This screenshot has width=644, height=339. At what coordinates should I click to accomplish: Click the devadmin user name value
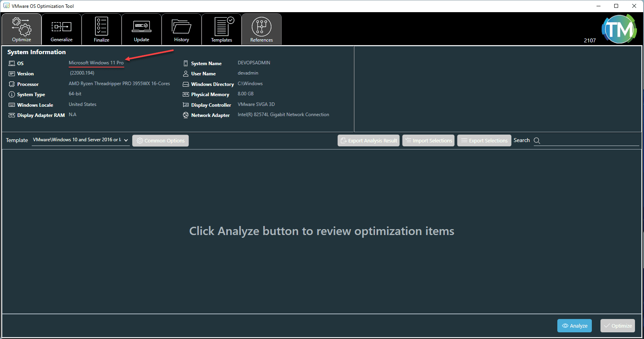click(248, 73)
